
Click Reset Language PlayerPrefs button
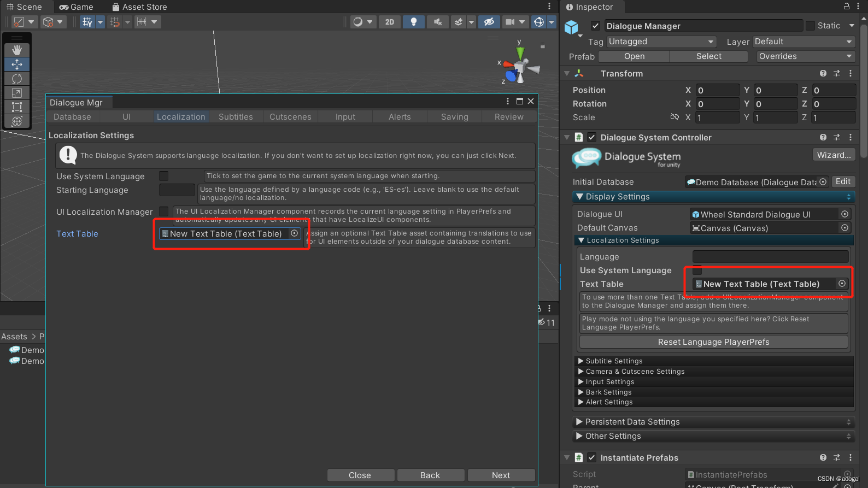pyautogui.click(x=713, y=342)
